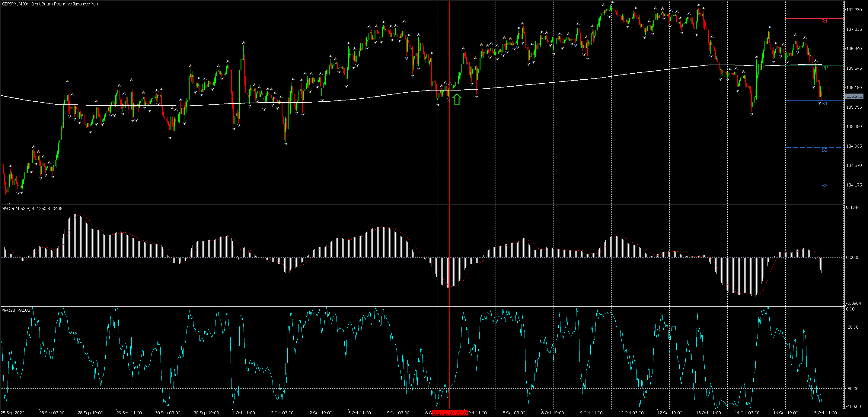Click the MACD(24,52,9) indicator label

[32, 209]
